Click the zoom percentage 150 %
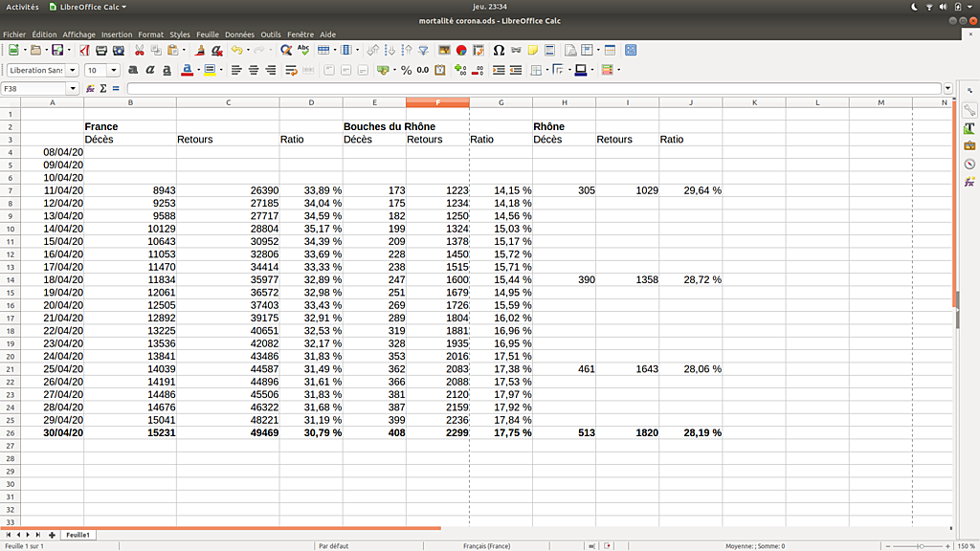 coord(967,546)
